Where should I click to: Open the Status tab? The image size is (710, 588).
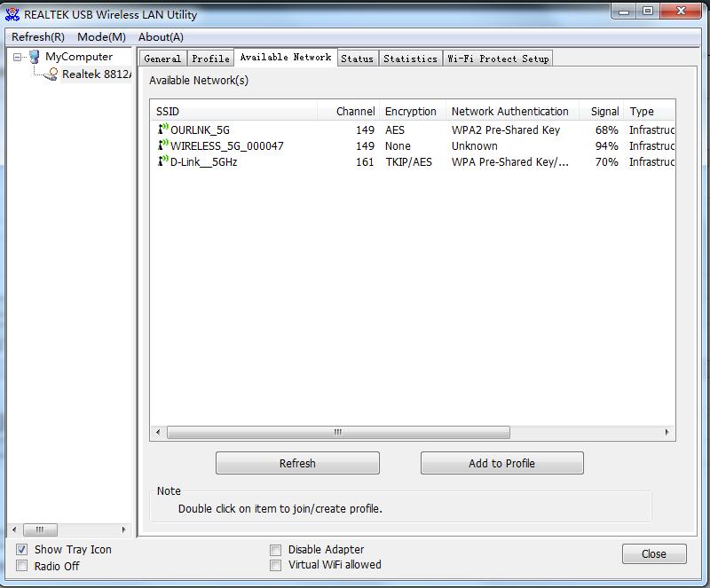(358, 59)
